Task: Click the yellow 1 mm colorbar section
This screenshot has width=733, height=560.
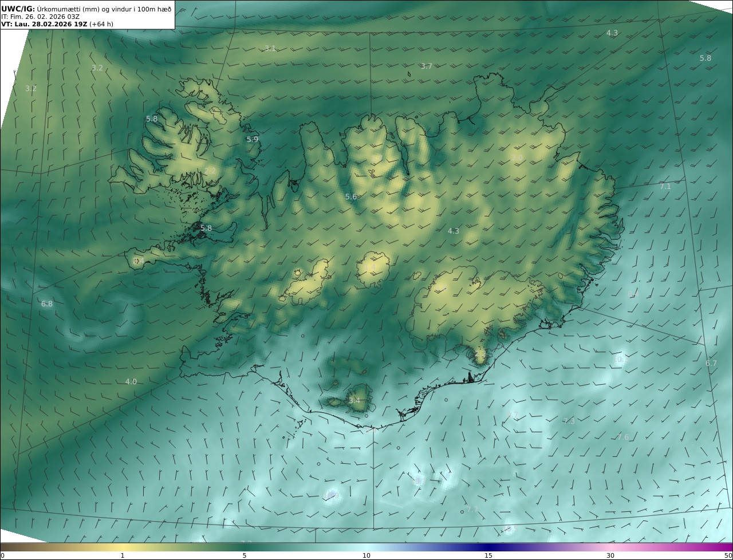Action: coord(123,547)
